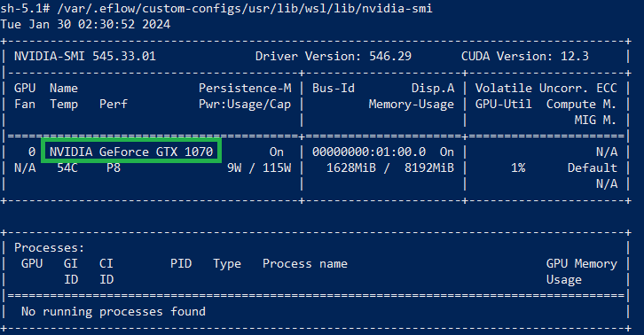Click the Process name column header
The height and width of the screenshot is (335, 644).
pos(305,263)
